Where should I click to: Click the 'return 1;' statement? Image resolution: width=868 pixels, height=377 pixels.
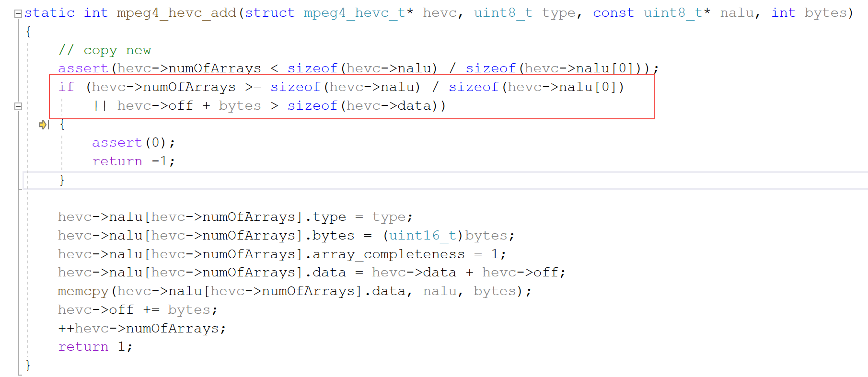[95, 347]
